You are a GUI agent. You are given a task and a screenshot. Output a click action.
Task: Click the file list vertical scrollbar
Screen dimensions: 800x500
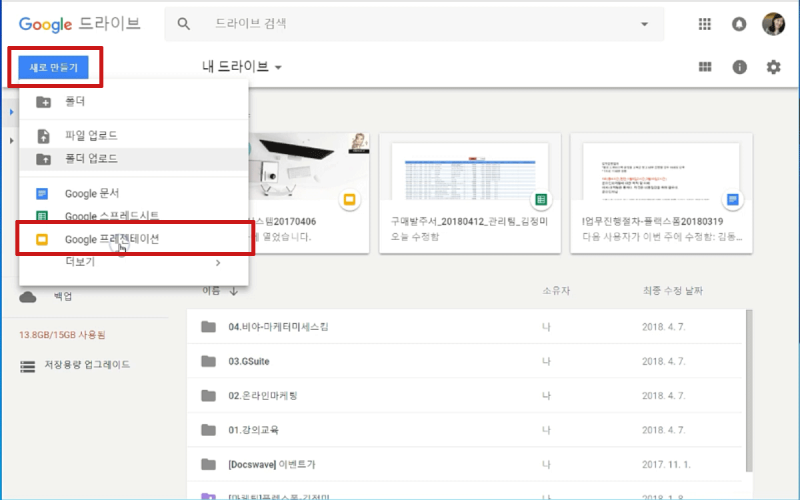[x=749, y=390]
